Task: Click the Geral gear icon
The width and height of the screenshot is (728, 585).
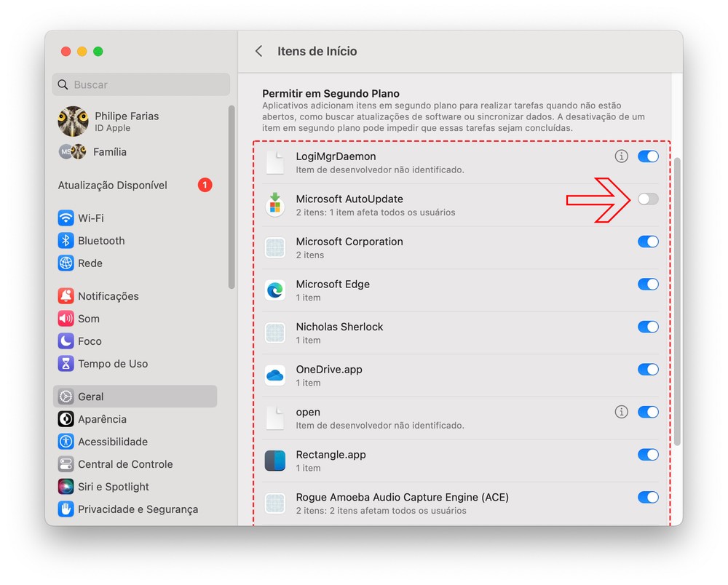Action: coord(66,397)
